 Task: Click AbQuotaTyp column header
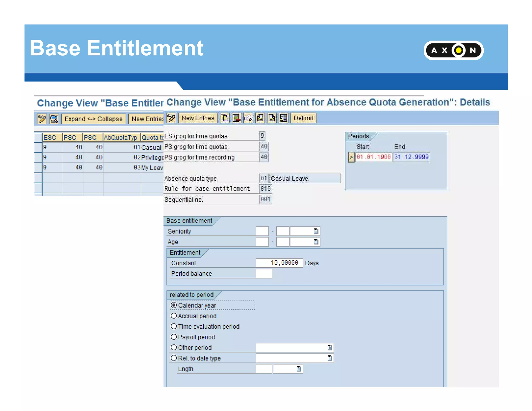[x=122, y=137]
